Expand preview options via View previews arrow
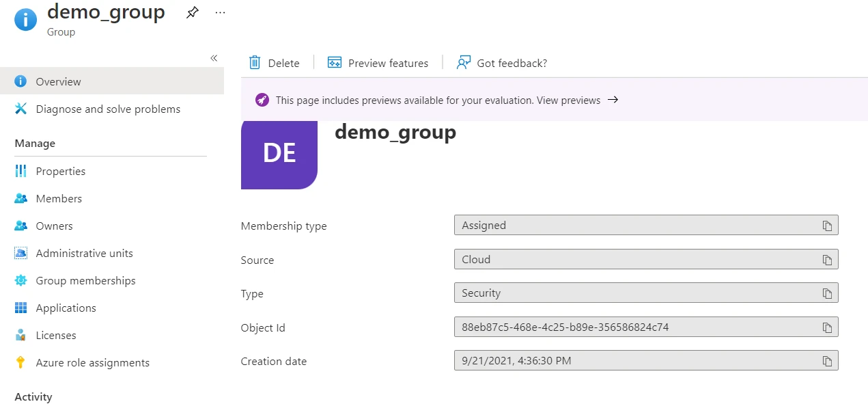Viewport: 868px width, 404px height. coord(613,99)
